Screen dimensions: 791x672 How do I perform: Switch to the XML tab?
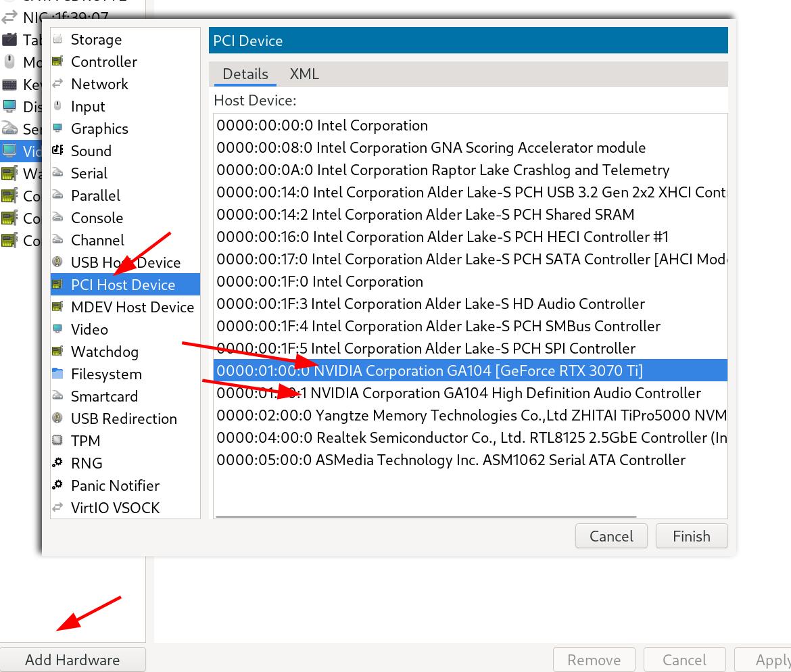(x=304, y=74)
